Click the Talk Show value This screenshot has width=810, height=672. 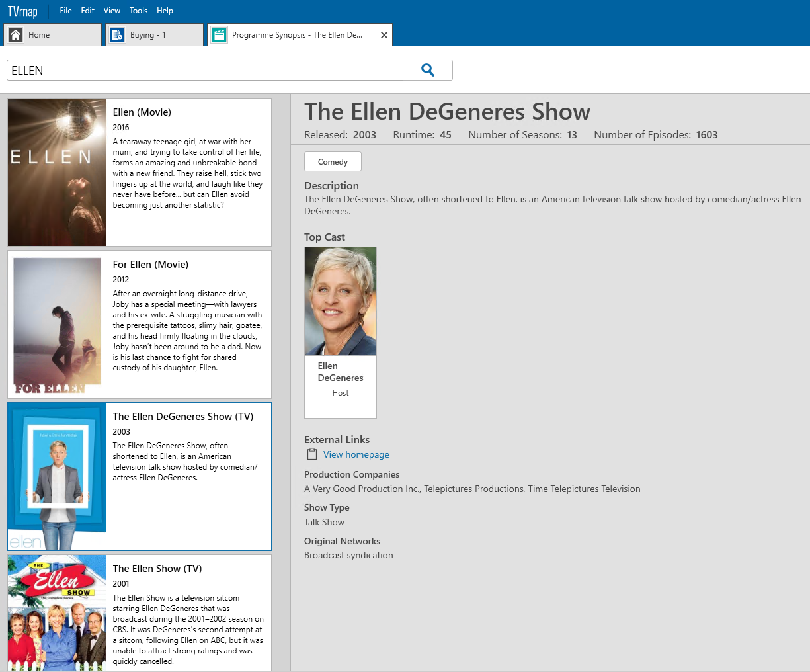coord(324,523)
